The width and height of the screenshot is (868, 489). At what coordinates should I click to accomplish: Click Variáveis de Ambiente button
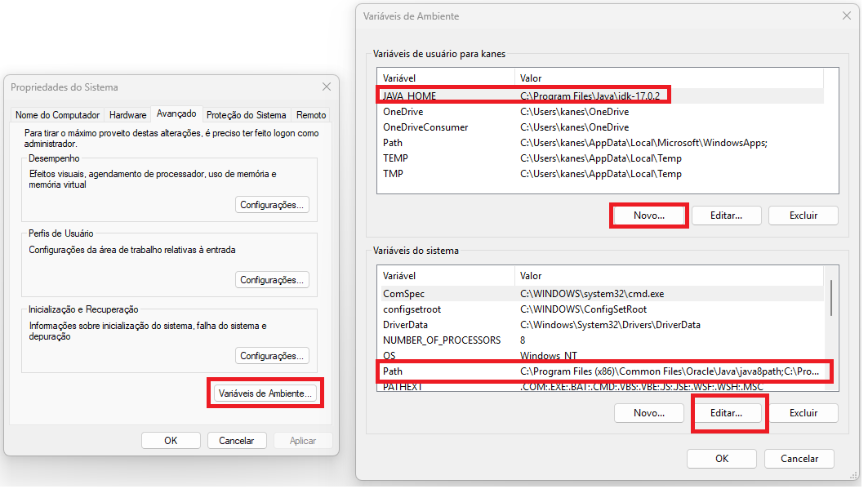click(265, 393)
